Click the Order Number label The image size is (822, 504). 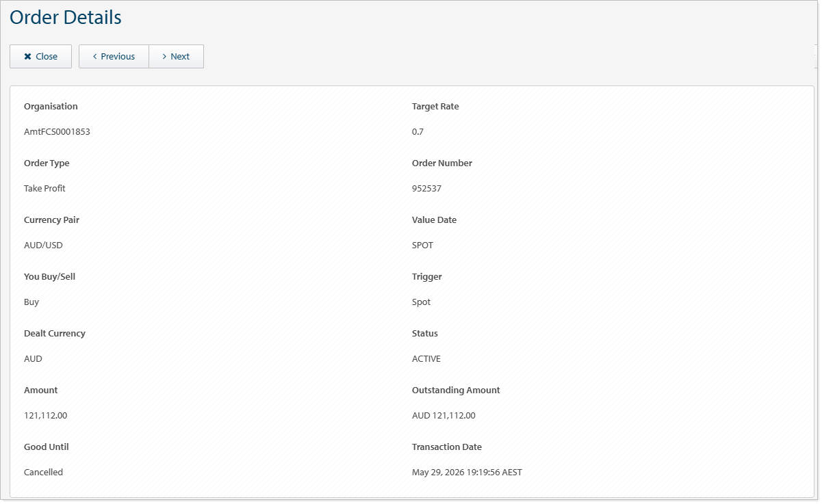tap(442, 163)
